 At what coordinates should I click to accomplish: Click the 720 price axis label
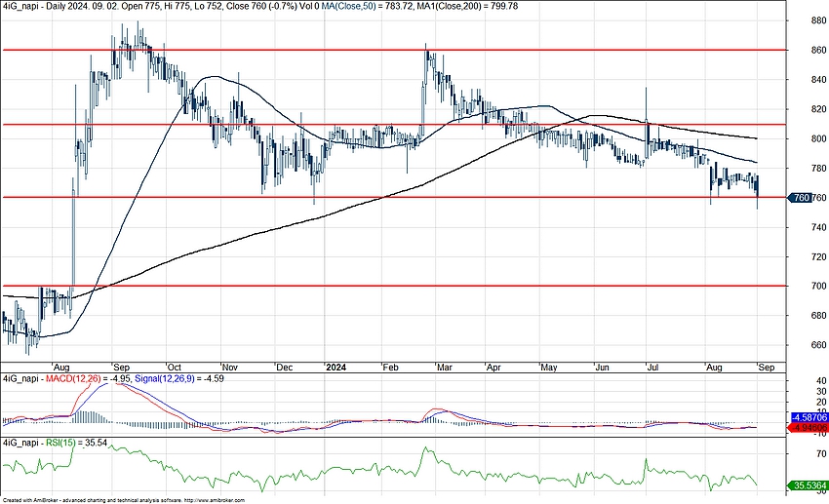pos(818,256)
